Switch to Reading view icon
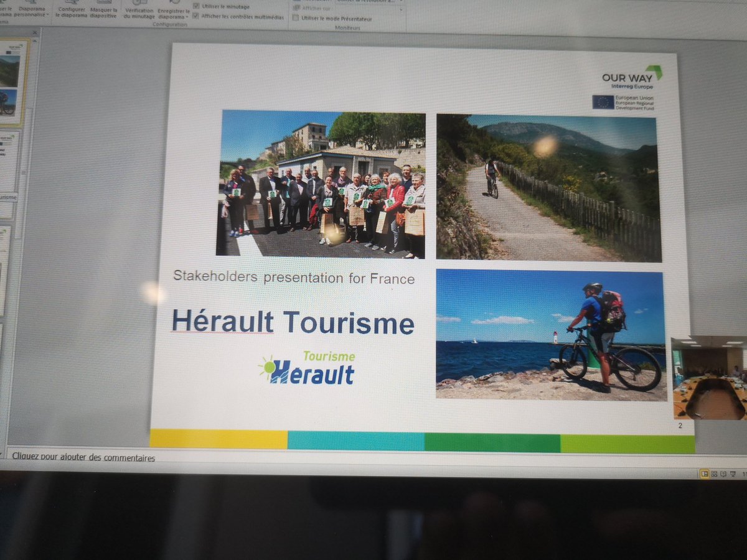Screen dimensions: 747x560 tap(725, 474)
